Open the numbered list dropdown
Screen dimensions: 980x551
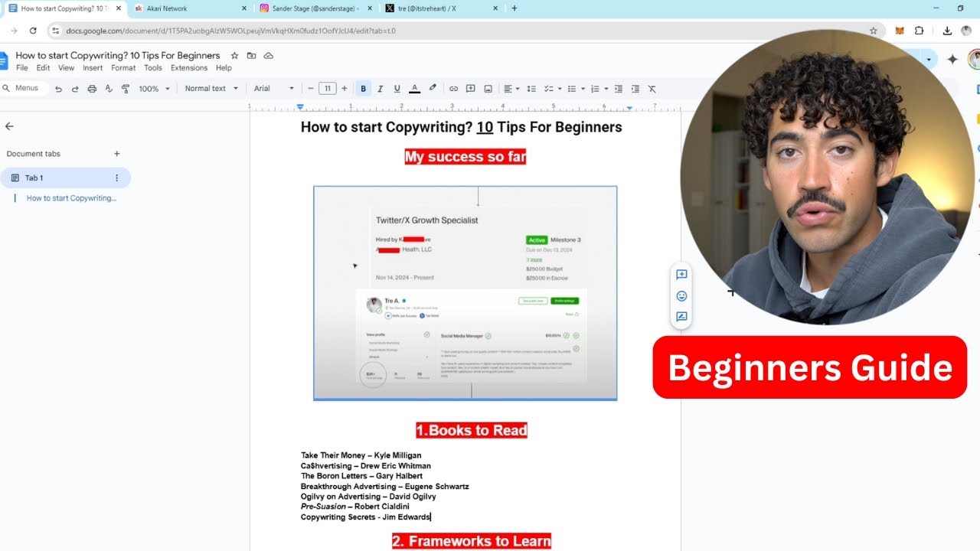tap(599, 89)
